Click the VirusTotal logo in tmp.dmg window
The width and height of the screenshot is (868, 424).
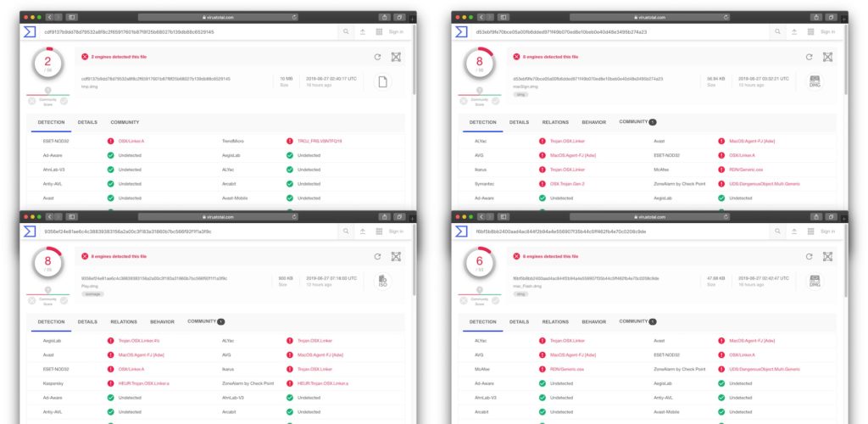click(30, 31)
